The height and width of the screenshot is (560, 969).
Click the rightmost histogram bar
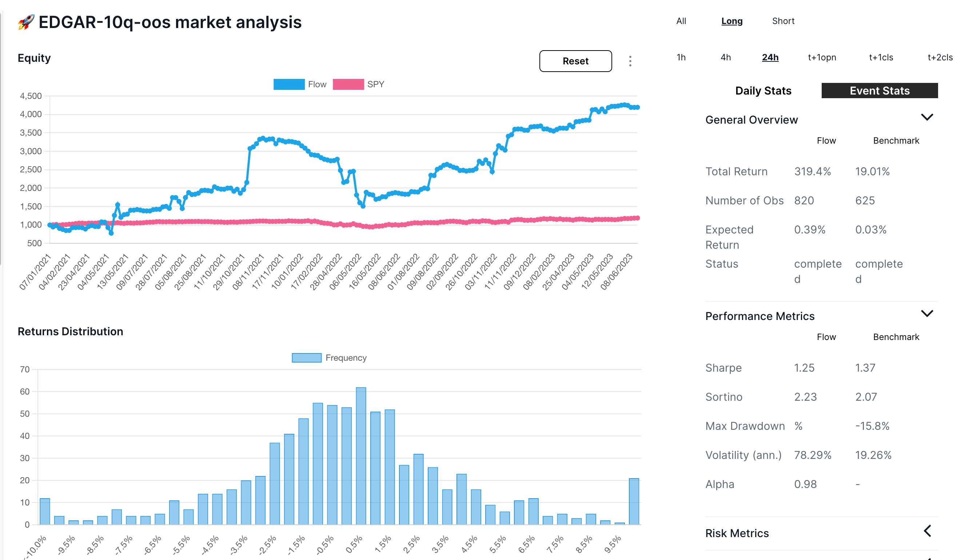tap(634, 501)
